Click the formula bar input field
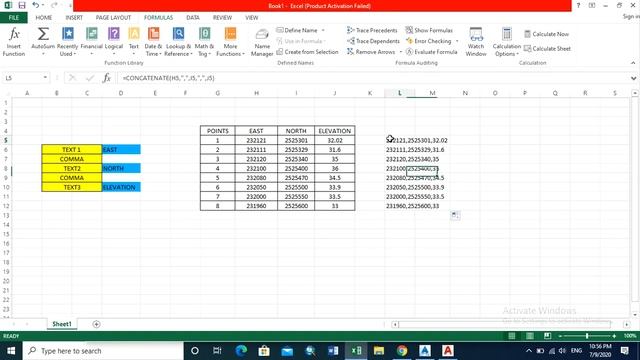This screenshot has width=640, height=360. click(x=373, y=78)
